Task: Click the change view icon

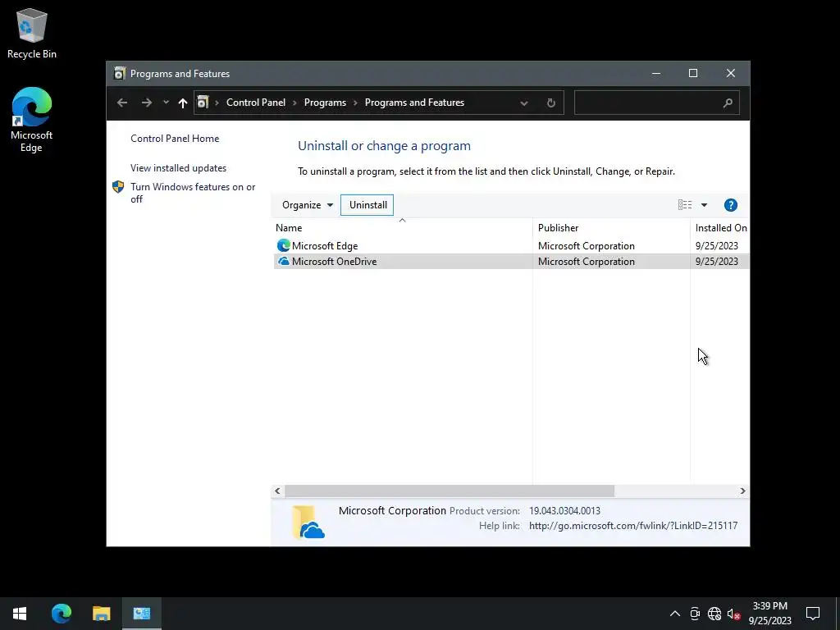Action: coord(685,204)
